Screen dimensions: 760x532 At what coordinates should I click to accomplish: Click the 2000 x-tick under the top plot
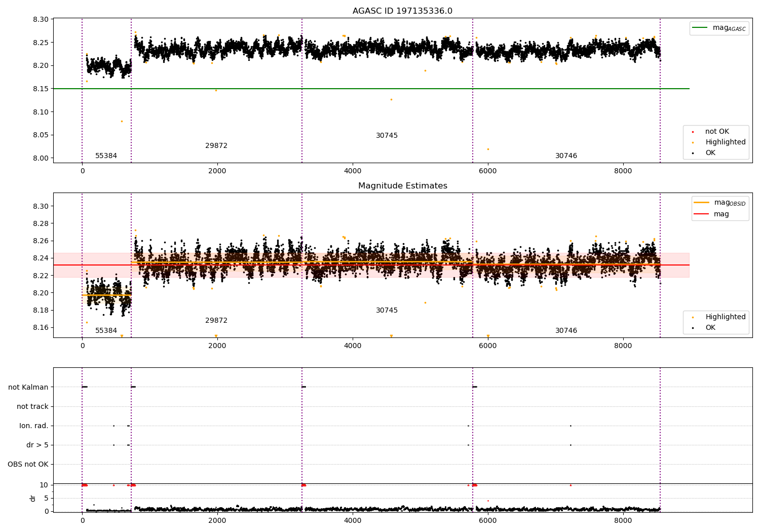coord(217,171)
